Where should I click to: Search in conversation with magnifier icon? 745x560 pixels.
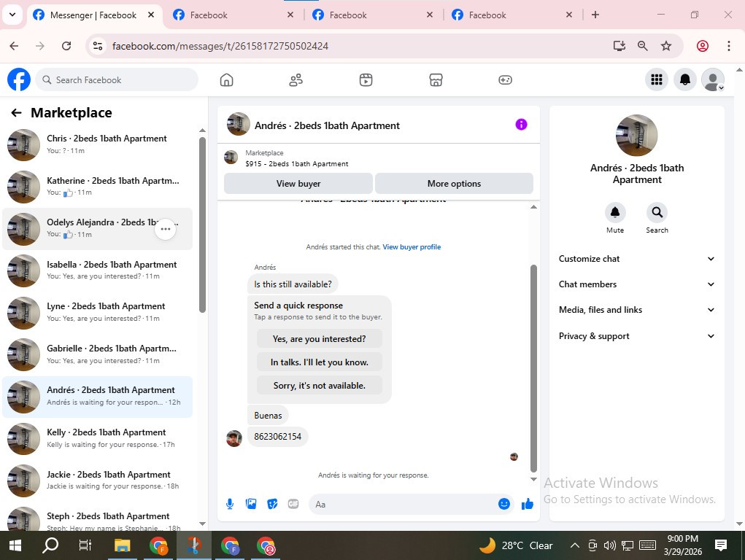click(657, 212)
